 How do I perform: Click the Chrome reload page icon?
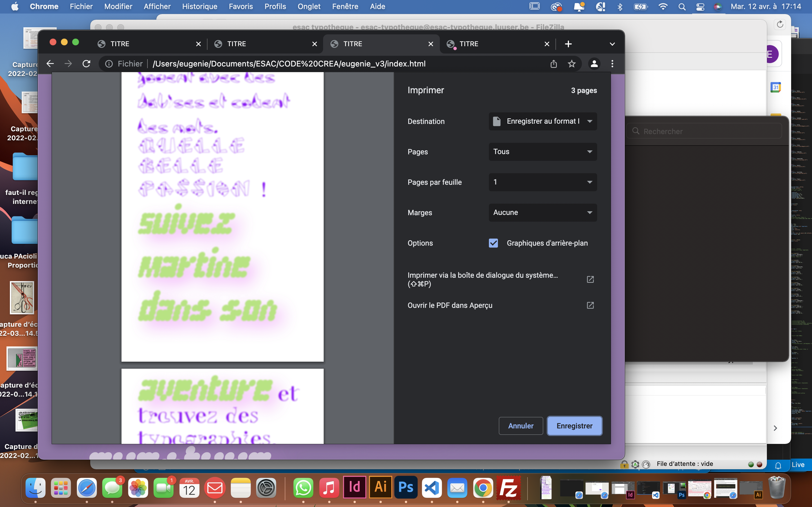tap(86, 64)
